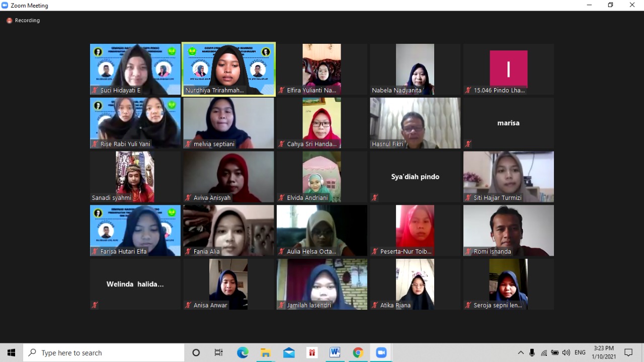
Task: Launch Microsoft Word from the taskbar
Action: 335,352
